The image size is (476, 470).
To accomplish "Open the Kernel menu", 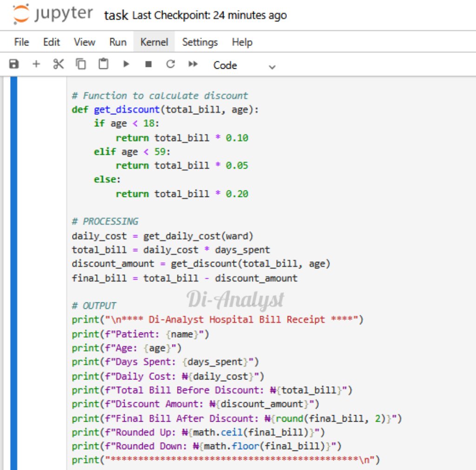I will pos(154,42).
